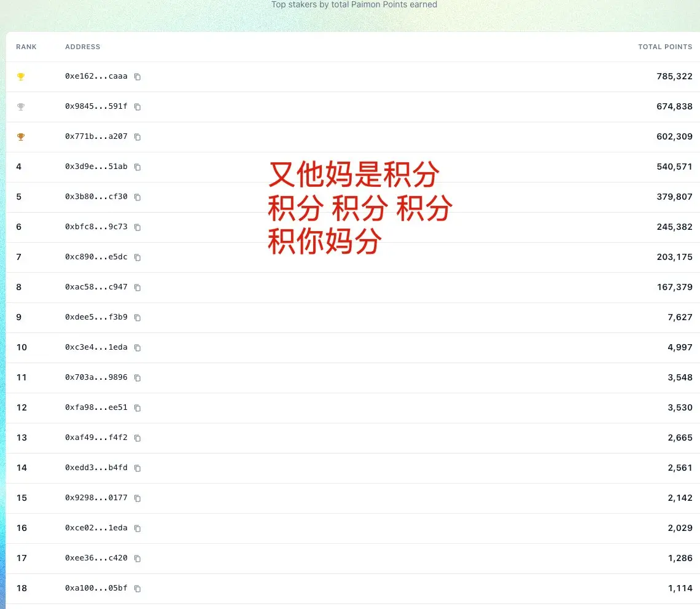Viewport: 700px width, 609px height.
Task: Copy address 0xbfc8...9c73
Action: pos(138,227)
